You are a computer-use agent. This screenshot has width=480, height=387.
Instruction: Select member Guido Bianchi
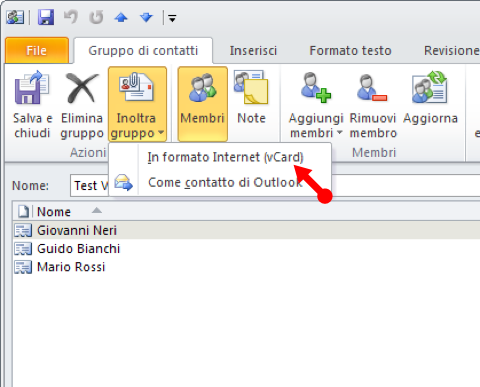247,249
